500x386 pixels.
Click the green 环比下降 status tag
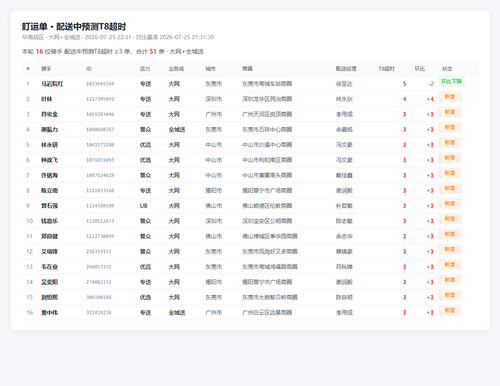pos(451,81)
